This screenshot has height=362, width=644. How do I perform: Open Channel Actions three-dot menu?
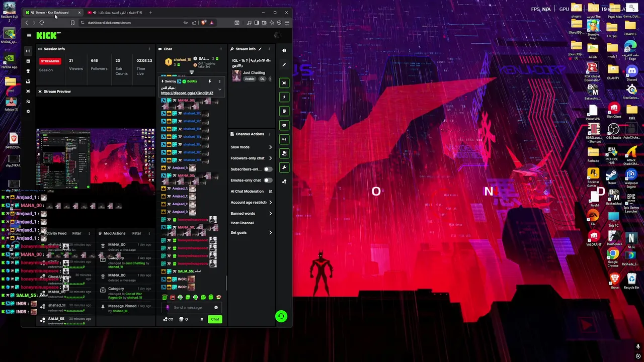tap(269, 134)
